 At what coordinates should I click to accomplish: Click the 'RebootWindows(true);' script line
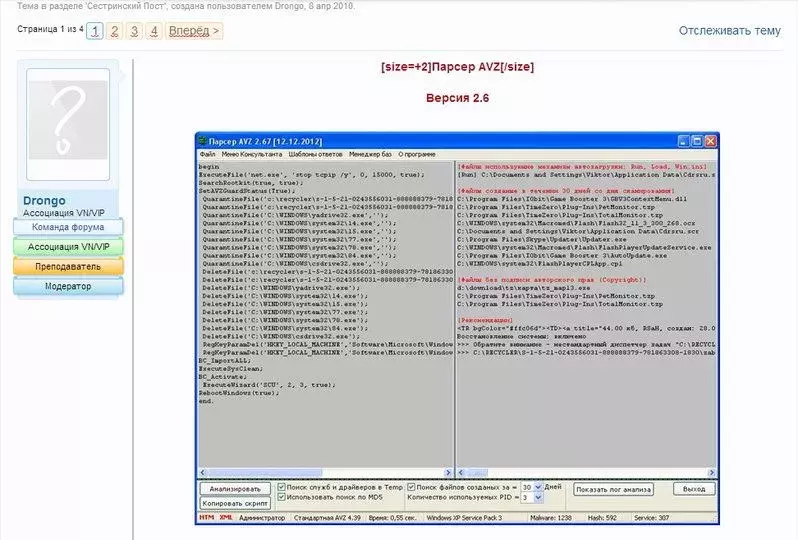click(239, 393)
